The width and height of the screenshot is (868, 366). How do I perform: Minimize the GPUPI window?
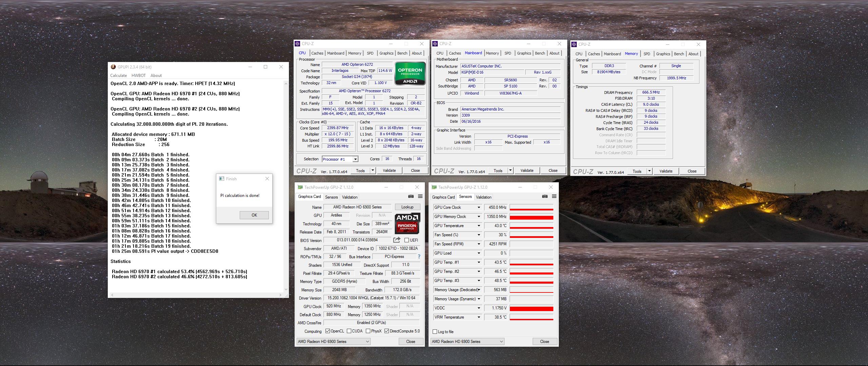coord(250,67)
